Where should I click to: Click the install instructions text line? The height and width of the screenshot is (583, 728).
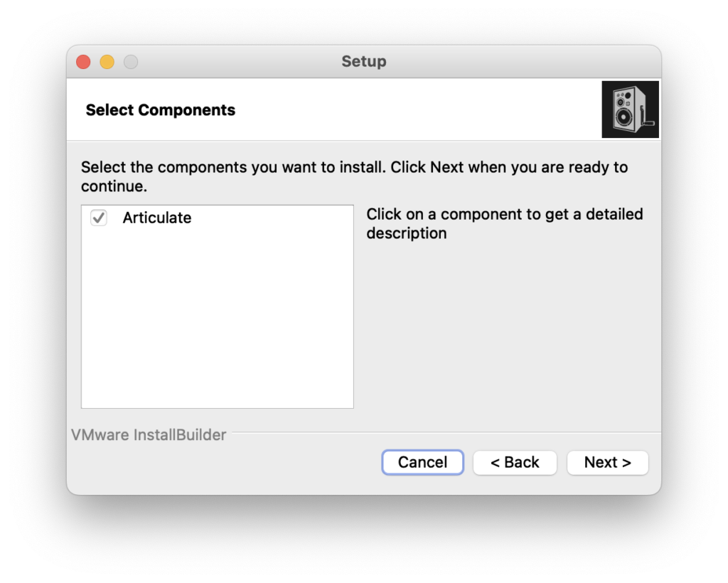tap(354, 168)
